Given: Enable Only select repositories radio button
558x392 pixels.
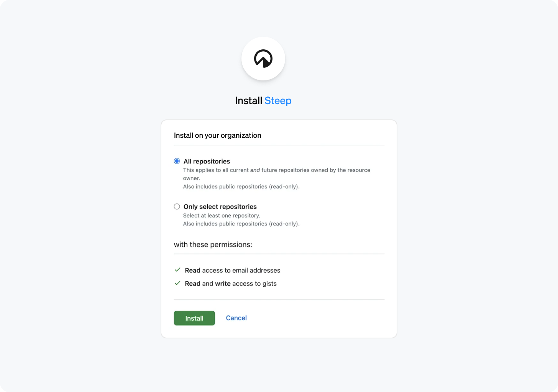Looking at the screenshot, I should pyautogui.click(x=177, y=206).
